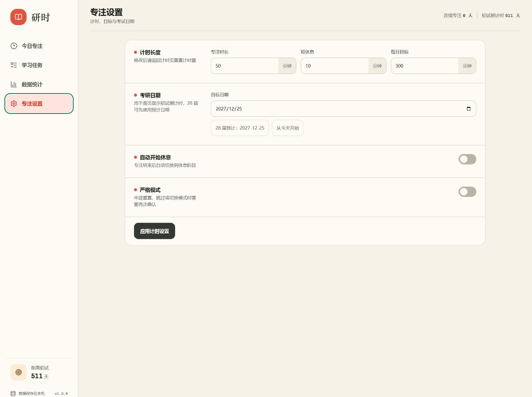Viewport: 532px width, 397px height.
Task: Go to 学习任务 in the sidebar
Action: (39, 65)
